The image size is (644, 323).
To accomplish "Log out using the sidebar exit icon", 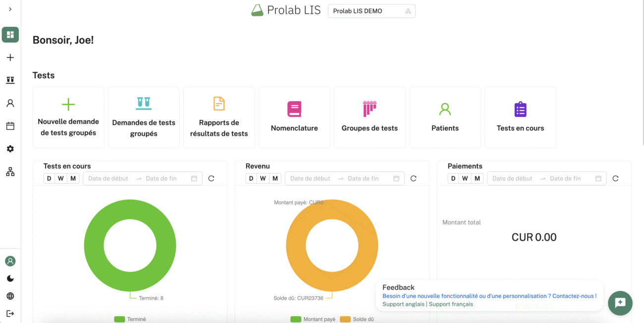I will tap(10, 314).
